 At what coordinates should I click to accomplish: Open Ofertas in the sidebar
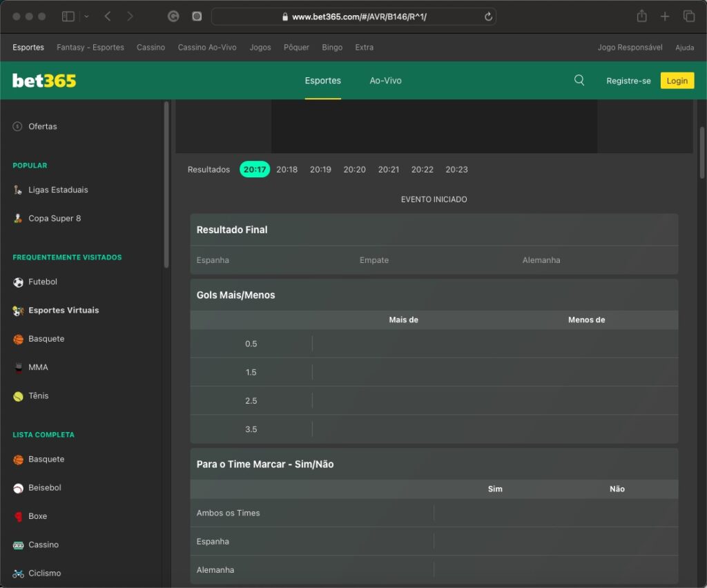42,126
